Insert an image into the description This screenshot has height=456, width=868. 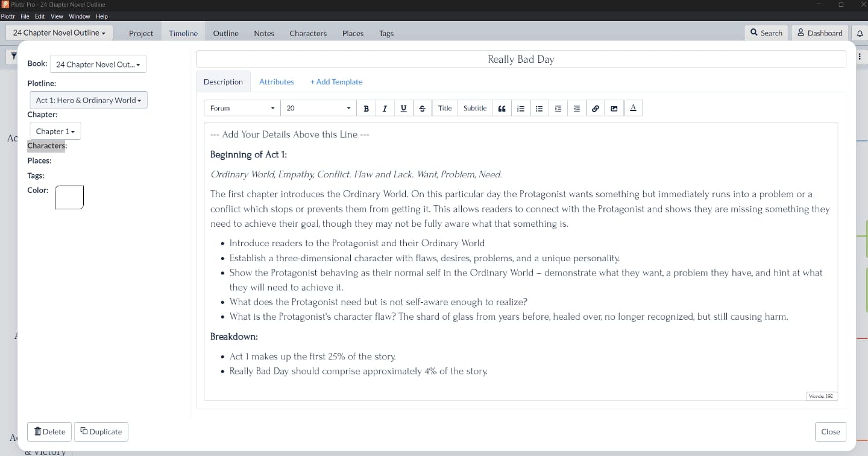[614, 108]
